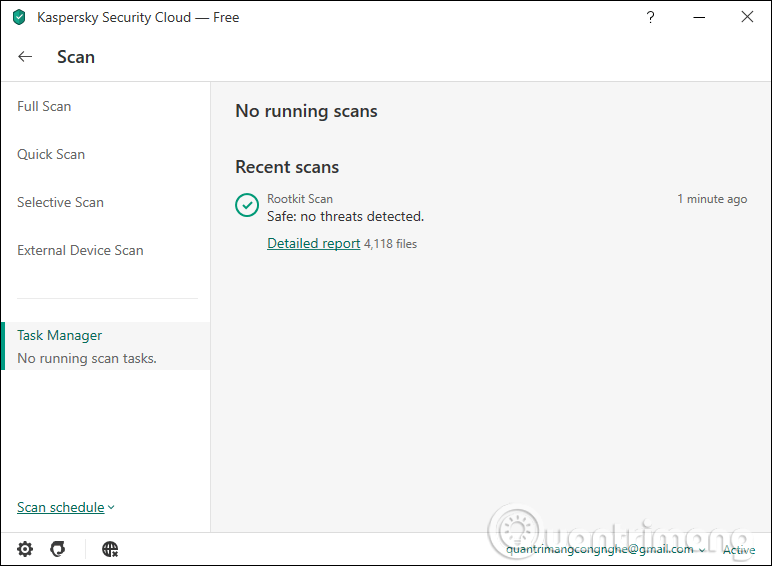Expand the account email dropdown

coord(606,549)
